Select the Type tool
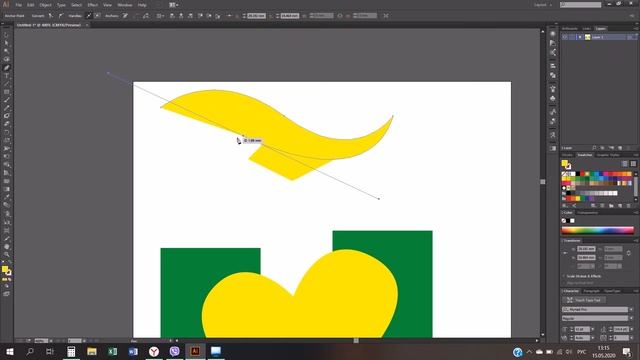This screenshot has width=640, height=360. click(x=7, y=76)
